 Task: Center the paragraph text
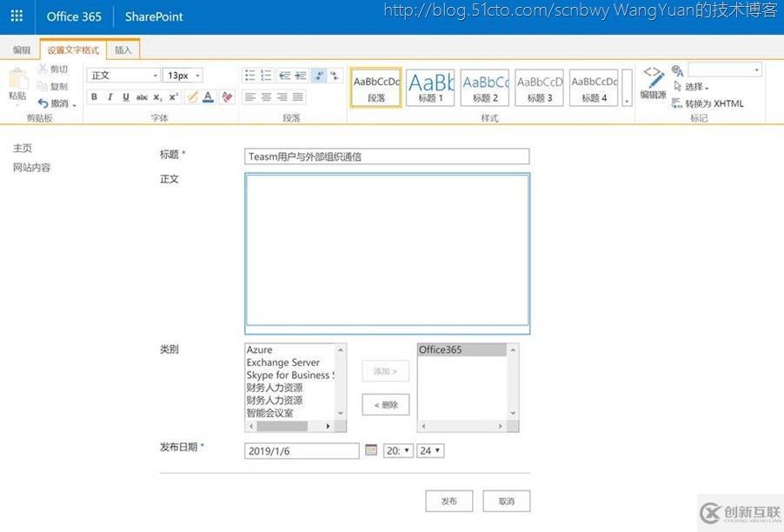266,97
